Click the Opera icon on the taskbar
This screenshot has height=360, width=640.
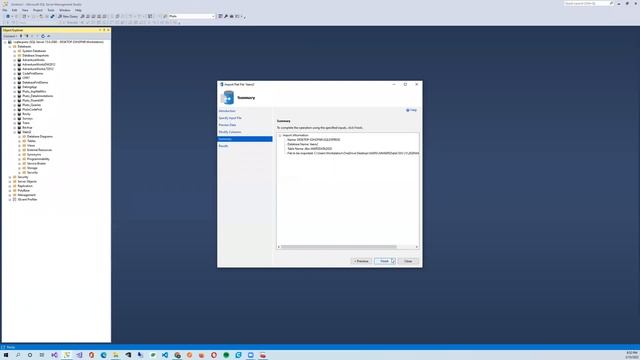[x=214, y=355]
